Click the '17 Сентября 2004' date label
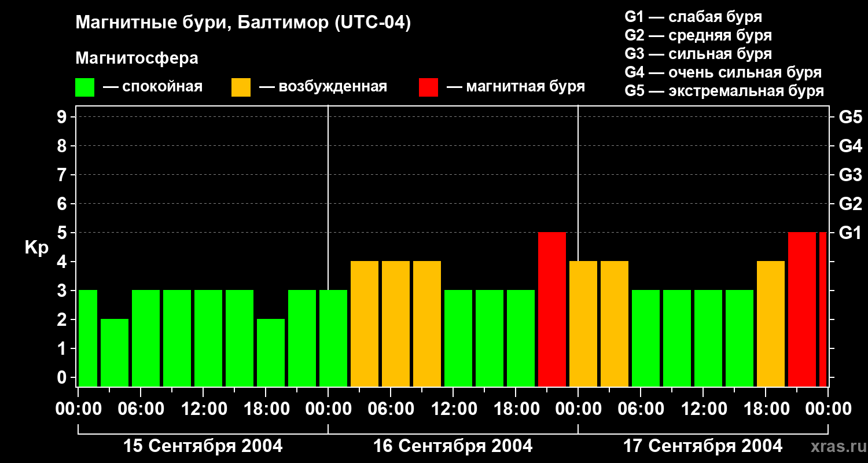 click(x=703, y=446)
